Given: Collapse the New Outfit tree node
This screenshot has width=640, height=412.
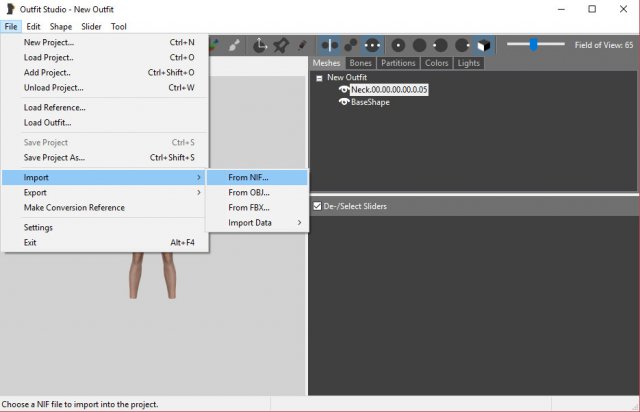Looking at the screenshot, I should 319,77.
